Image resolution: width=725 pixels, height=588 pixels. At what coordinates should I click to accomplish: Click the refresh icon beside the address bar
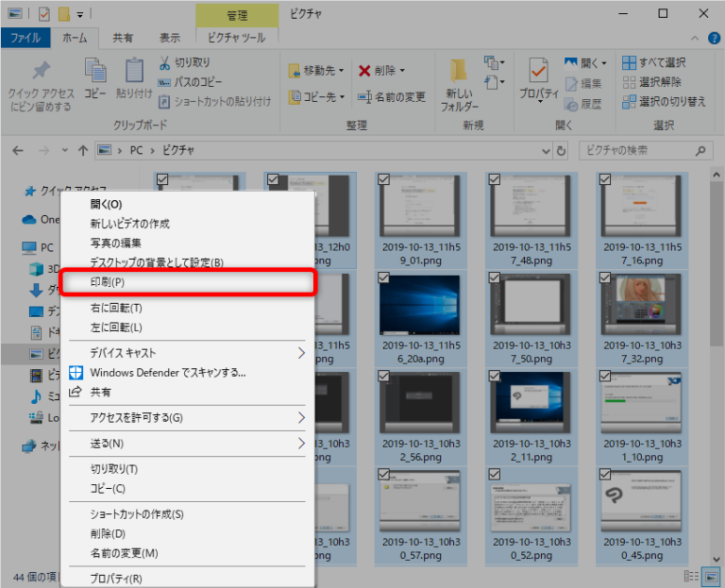[x=562, y=150]
